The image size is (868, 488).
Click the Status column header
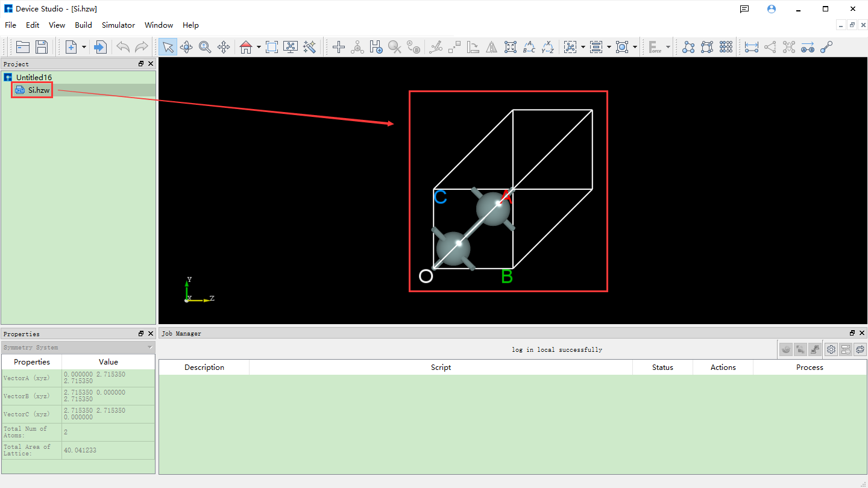click(662, 368)
